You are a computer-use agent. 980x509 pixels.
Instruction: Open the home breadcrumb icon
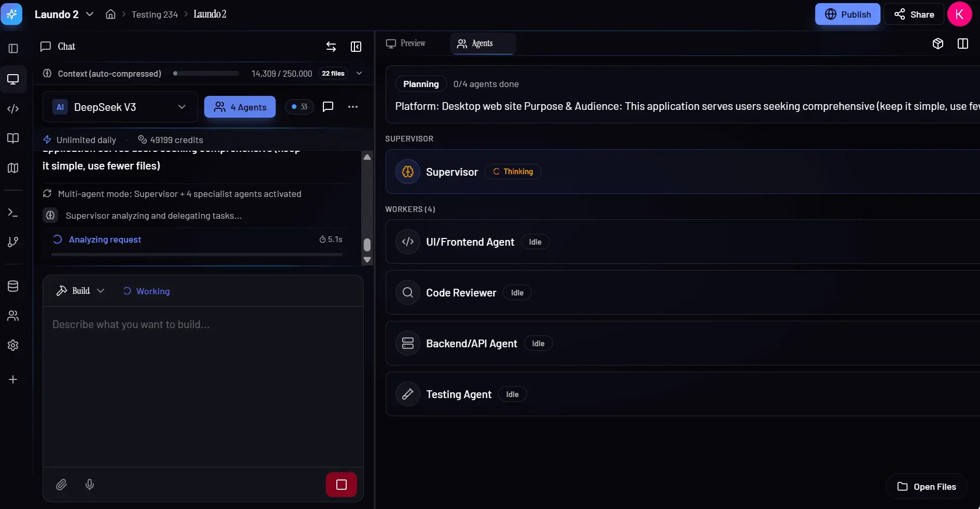pyautogui.click(x=110, y=14)
